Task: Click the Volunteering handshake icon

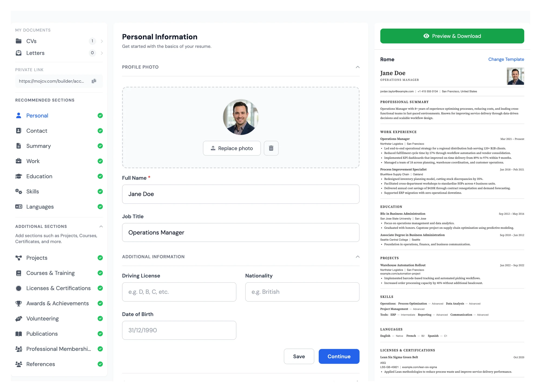Action: (19, 319)
